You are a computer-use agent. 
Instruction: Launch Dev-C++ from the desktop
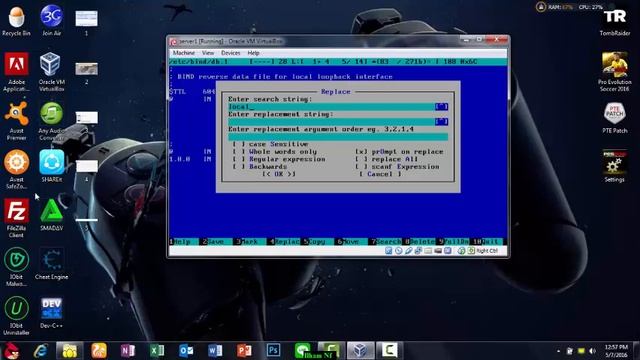51,313
